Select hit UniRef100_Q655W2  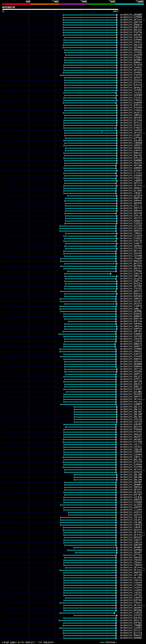point(131,312)
